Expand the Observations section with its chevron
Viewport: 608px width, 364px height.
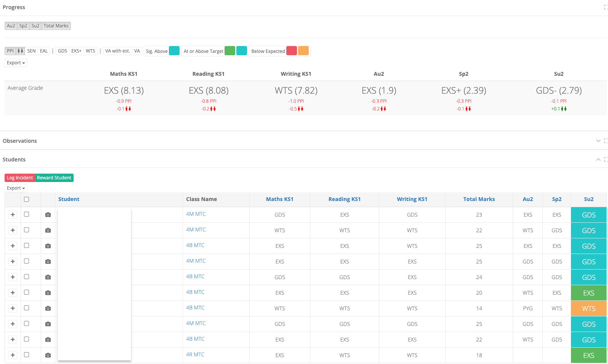598,141
